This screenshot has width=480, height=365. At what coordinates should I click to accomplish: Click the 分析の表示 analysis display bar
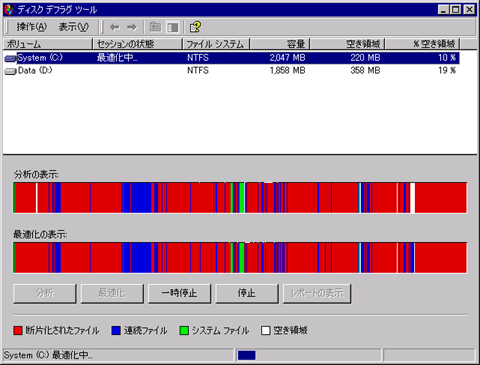pos(240,198)
